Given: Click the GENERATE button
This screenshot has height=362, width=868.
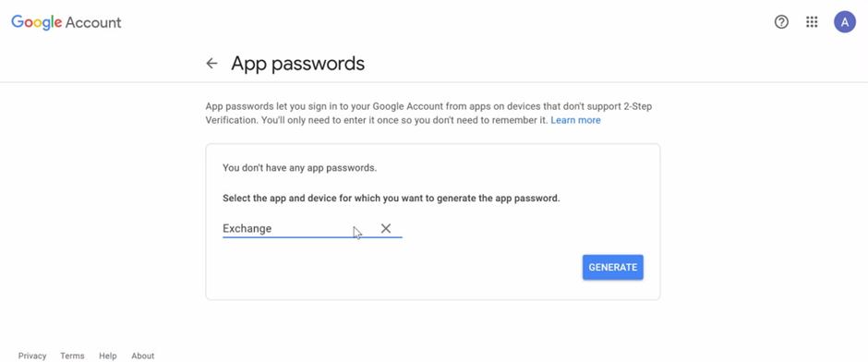Looking at the screenshot, I should point(613,268).
